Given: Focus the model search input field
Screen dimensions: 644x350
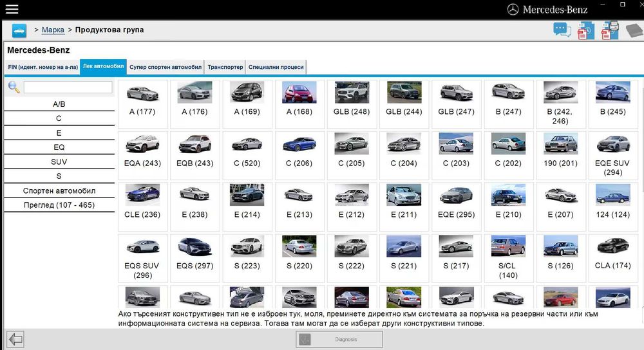Looking at the screenshot, I should tap(68, 87).
